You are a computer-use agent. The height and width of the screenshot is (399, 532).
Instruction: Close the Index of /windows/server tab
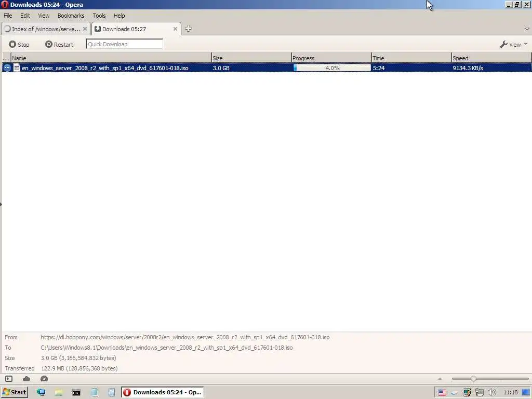point(85,29)
